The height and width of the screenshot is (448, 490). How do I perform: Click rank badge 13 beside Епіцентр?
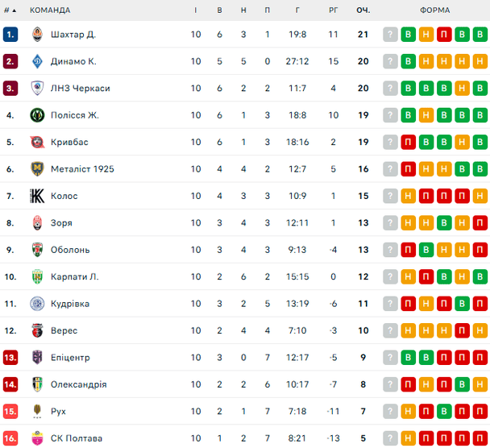[10, 358]
